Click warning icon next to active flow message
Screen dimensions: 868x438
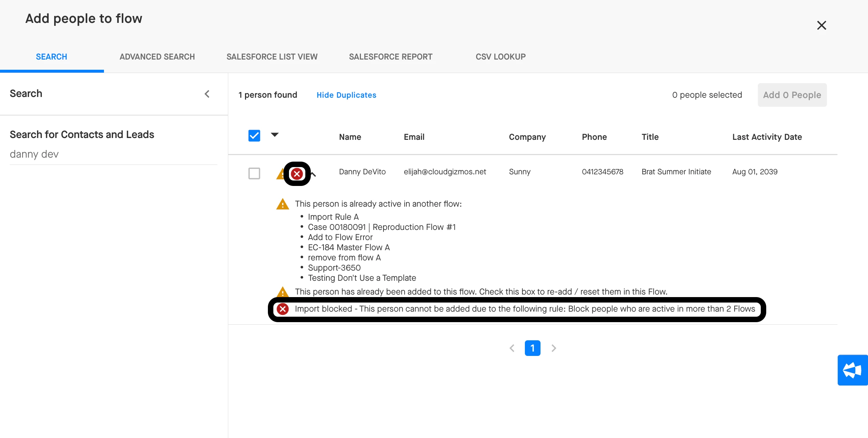tap(282, 204)
